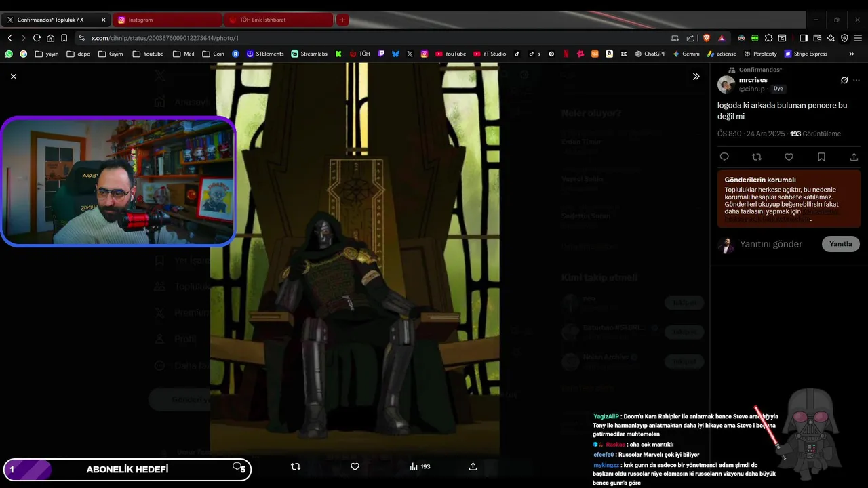Open the YT Studio bookmark
Image resolution: width=868 pixels, height=488 pixels.
click(x=490, y=54)
